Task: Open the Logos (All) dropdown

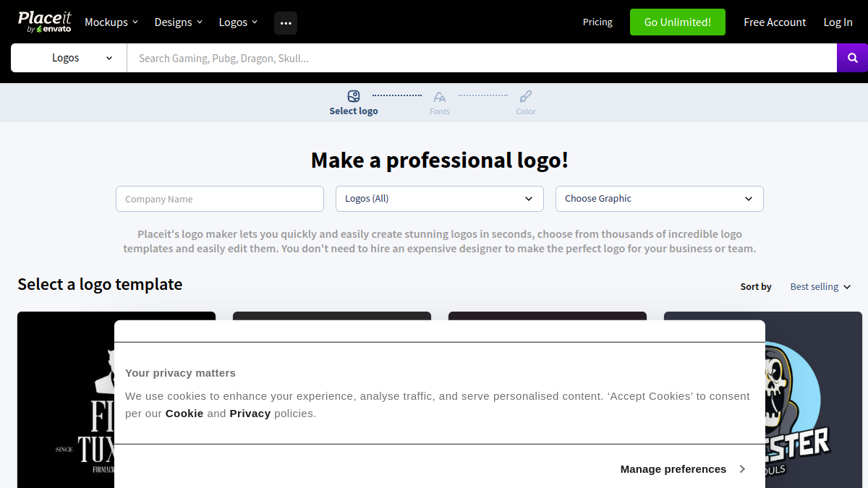Action: click(x=440, y=199)
